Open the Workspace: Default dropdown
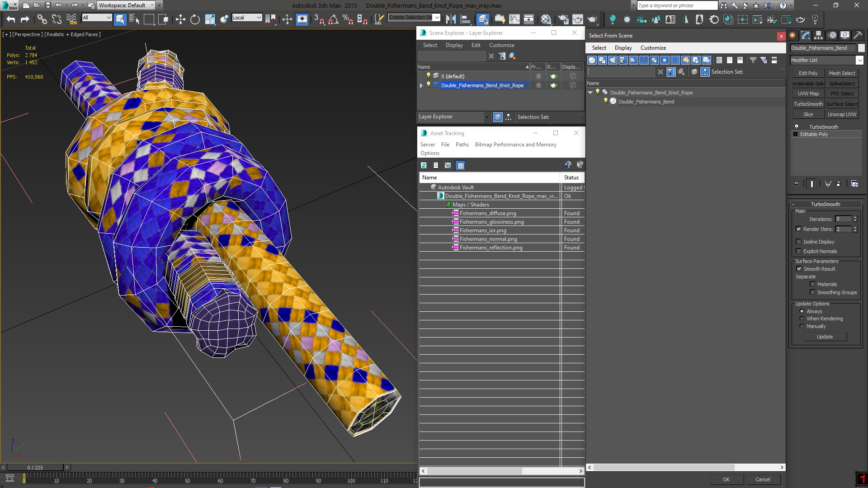The width and height of the screenshot is (868, 488). [x=126, y=5]
